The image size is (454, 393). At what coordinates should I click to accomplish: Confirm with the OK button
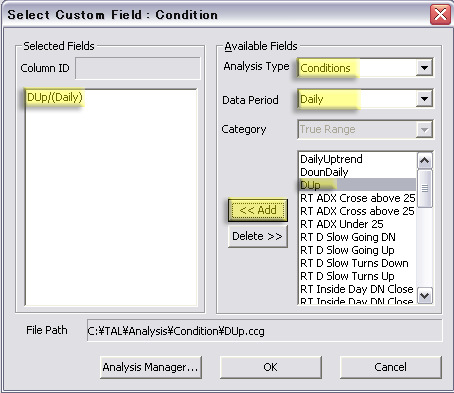pos(270,367)
